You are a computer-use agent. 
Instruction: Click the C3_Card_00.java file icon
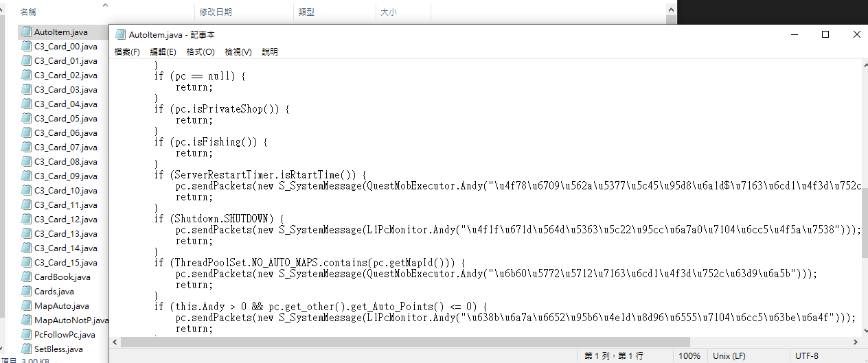[26, 46]
